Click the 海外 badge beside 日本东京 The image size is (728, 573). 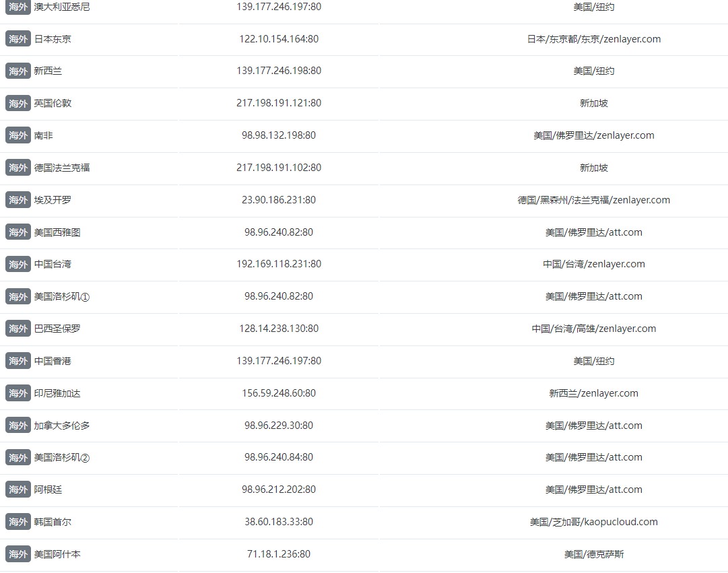[18, 39]
